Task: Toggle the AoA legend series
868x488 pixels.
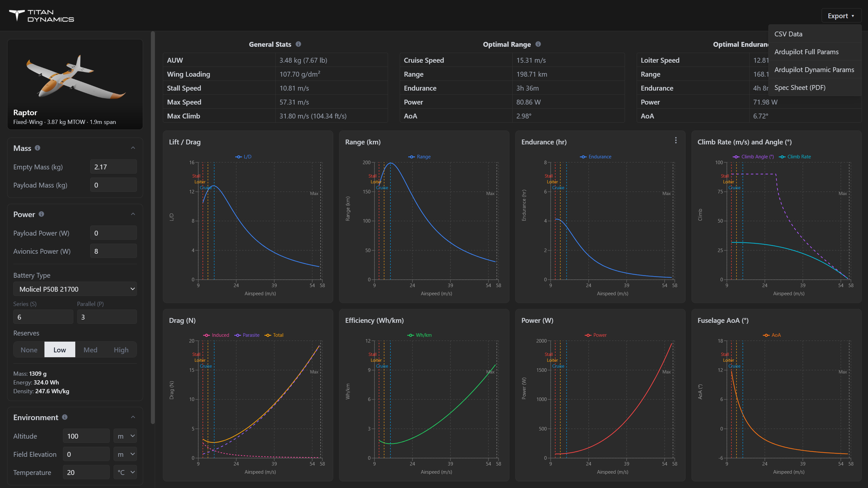Action: pyautogui.click(x=772, y=335)
